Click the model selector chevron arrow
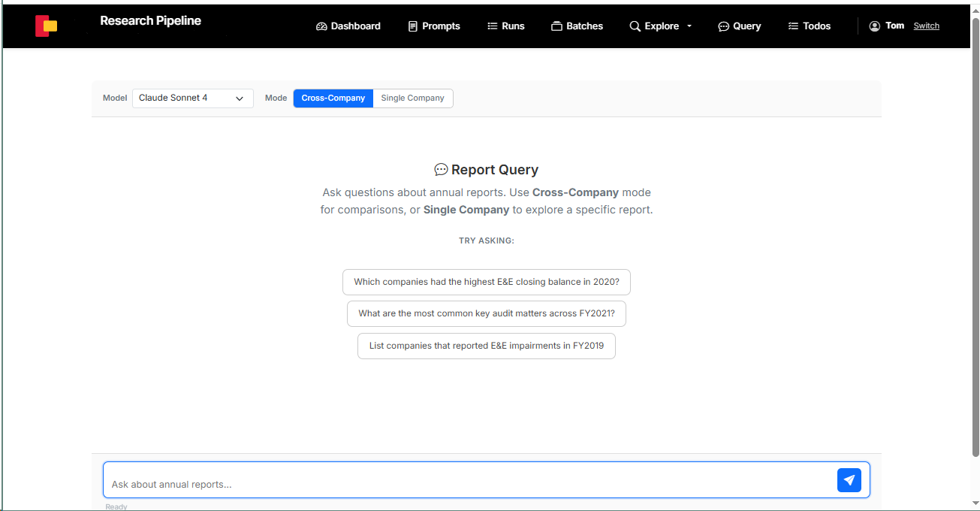 [x=240, y=98]
